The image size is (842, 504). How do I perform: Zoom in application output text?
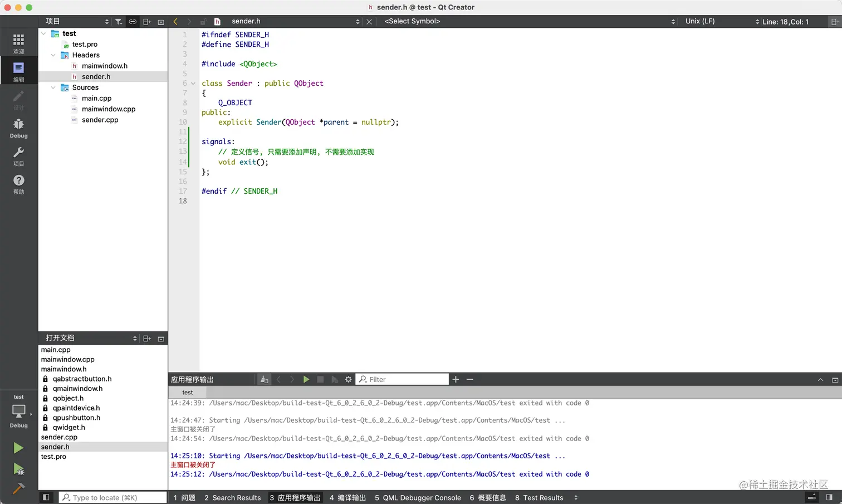[456, 379]
